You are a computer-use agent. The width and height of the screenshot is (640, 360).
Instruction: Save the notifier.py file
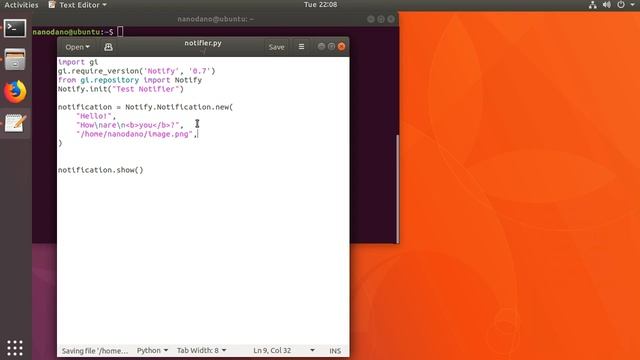coord(276,47)
